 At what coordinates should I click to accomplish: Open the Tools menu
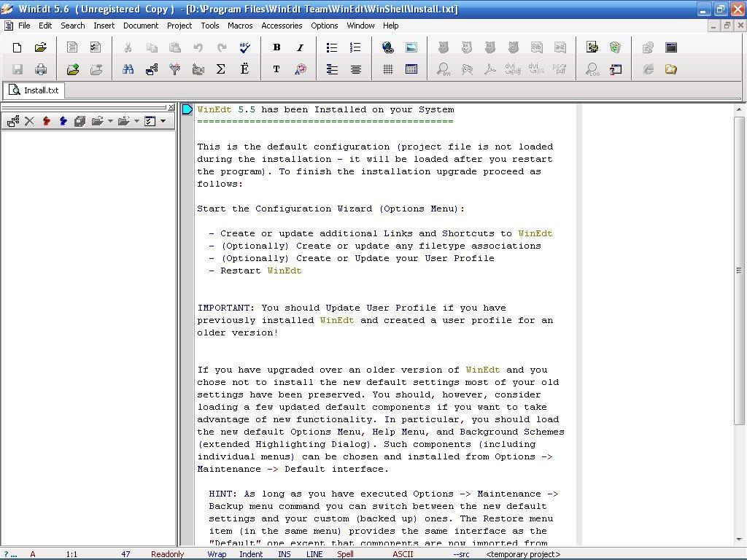[x=209, y=26]
